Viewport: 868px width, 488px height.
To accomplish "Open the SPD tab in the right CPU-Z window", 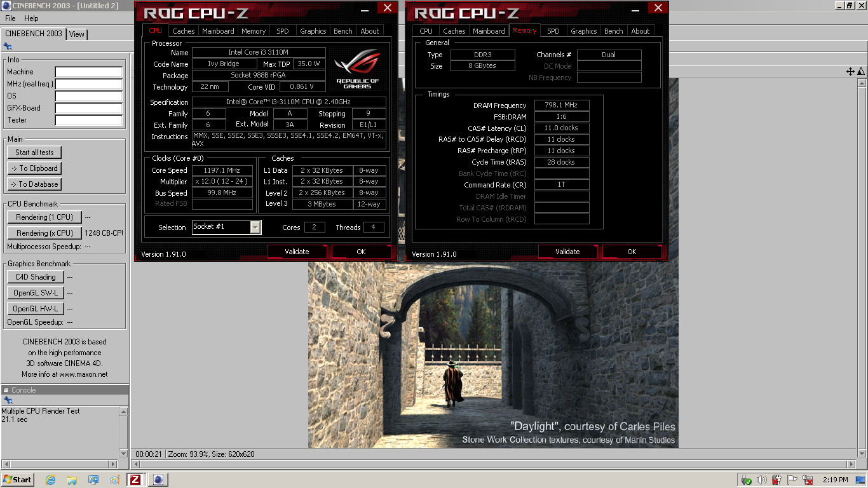I will click(553, 30).
